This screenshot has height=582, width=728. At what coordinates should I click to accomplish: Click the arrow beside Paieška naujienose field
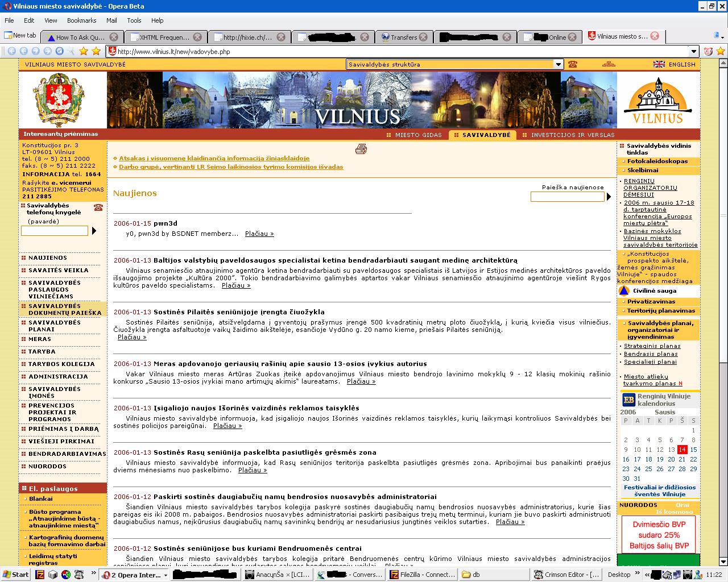tap(609, 197)
